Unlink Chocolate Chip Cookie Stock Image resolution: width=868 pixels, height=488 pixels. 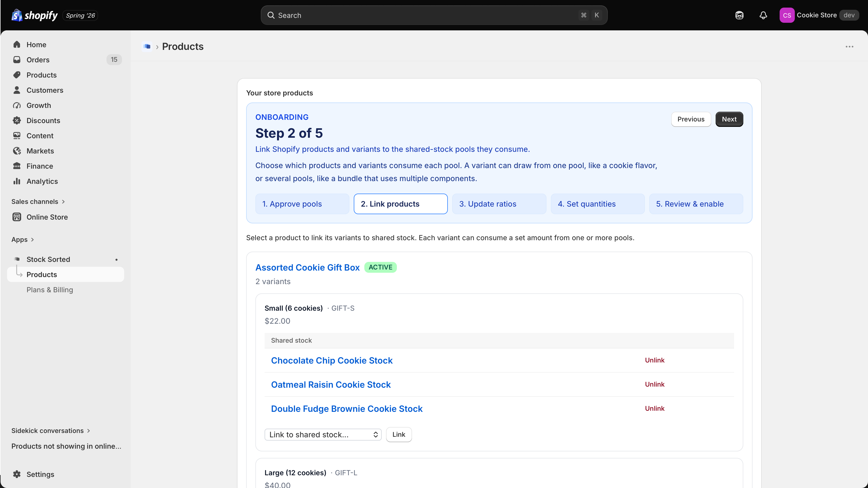(x=654, y=360)
